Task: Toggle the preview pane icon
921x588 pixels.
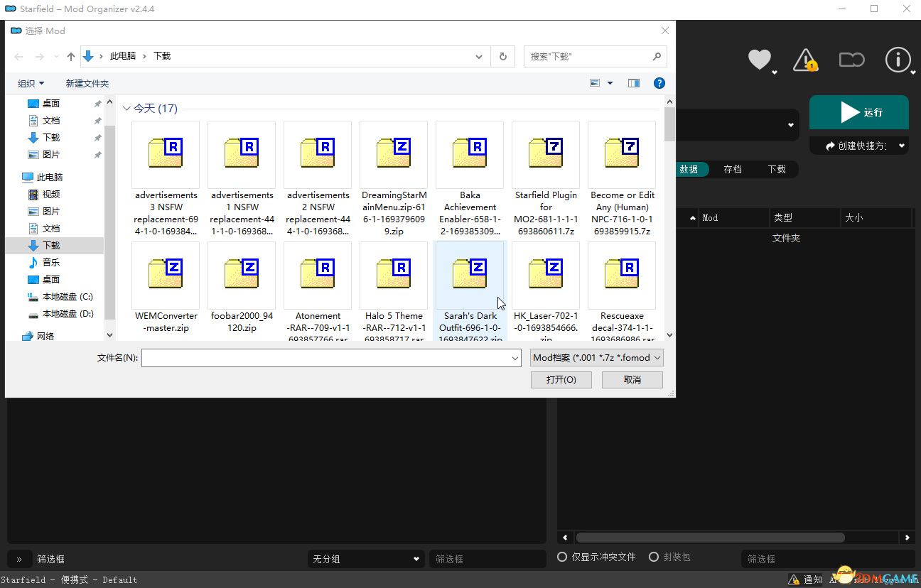Action: tap(634, 83)
